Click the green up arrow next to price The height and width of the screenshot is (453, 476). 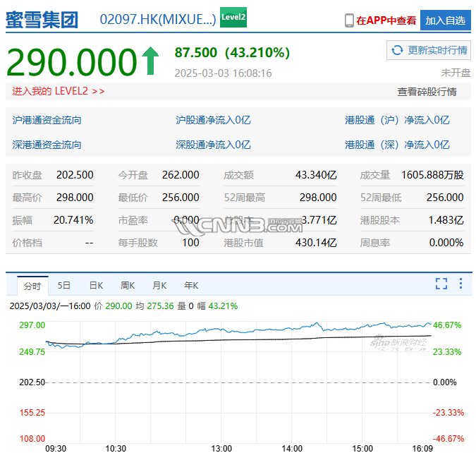[x=150, y=61]
